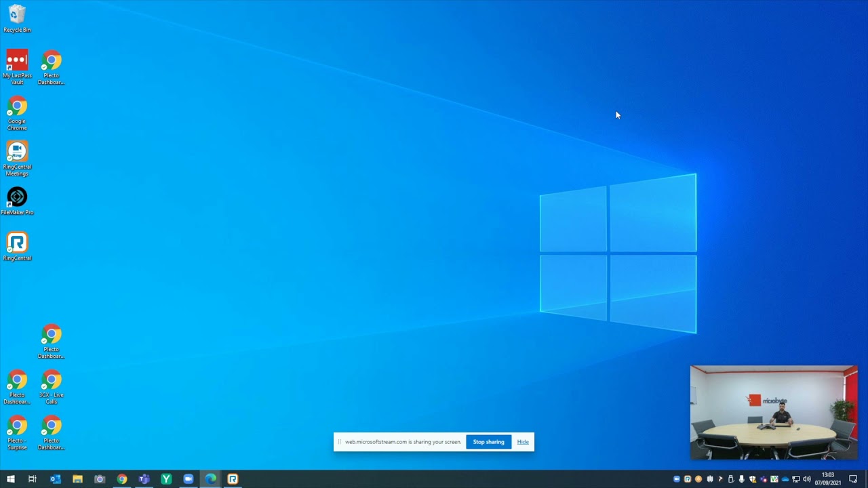Screen dimensions: 868x488
Task: Click the microphone tray icon
Action: (x=742, y=479)
